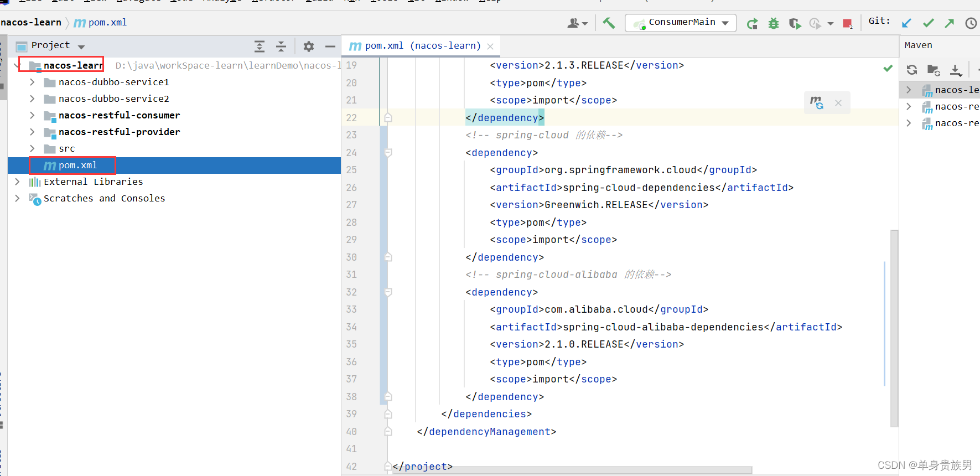980x476 pixels.
Task: Expand nacos-dubbo-service1 folder
Action: tap(32, 82)
